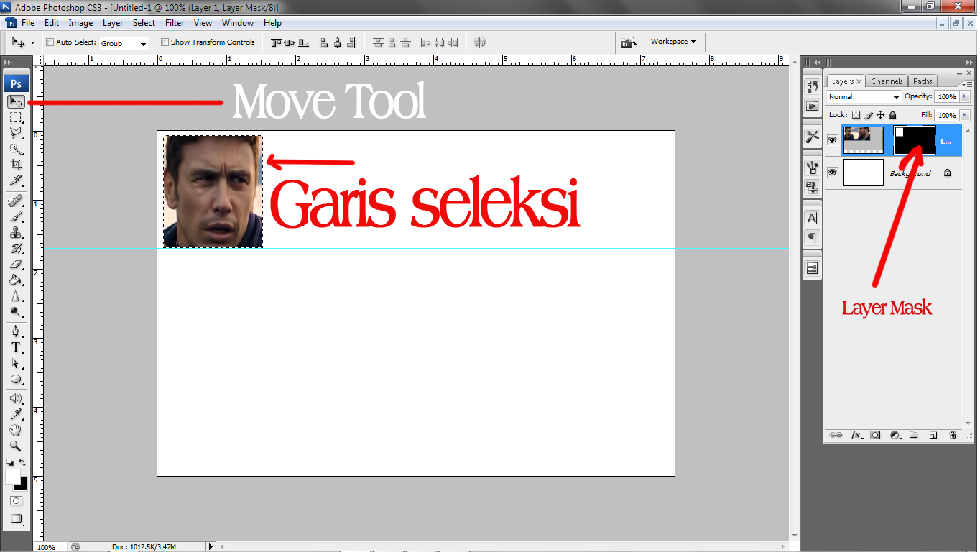Switch to the Channels tab

click(x=887, y=81)
